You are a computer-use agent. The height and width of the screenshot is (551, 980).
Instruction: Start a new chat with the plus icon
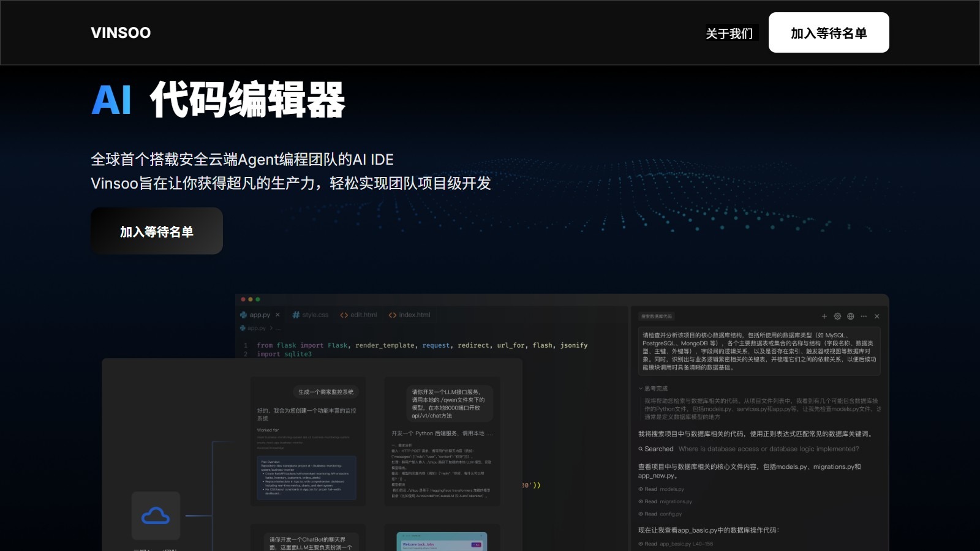click(824, 317)
